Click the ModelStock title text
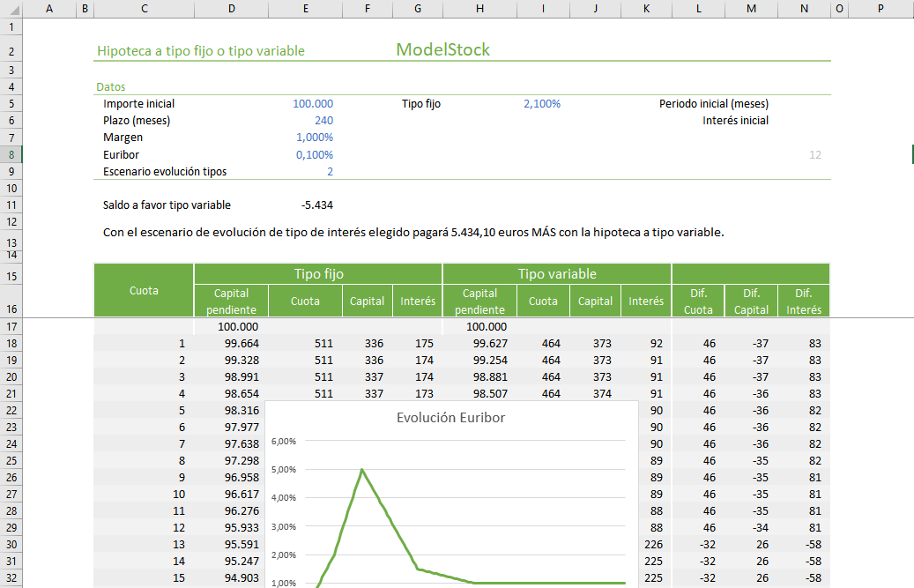Screen dimensions: 914x588 pos(442,50)
